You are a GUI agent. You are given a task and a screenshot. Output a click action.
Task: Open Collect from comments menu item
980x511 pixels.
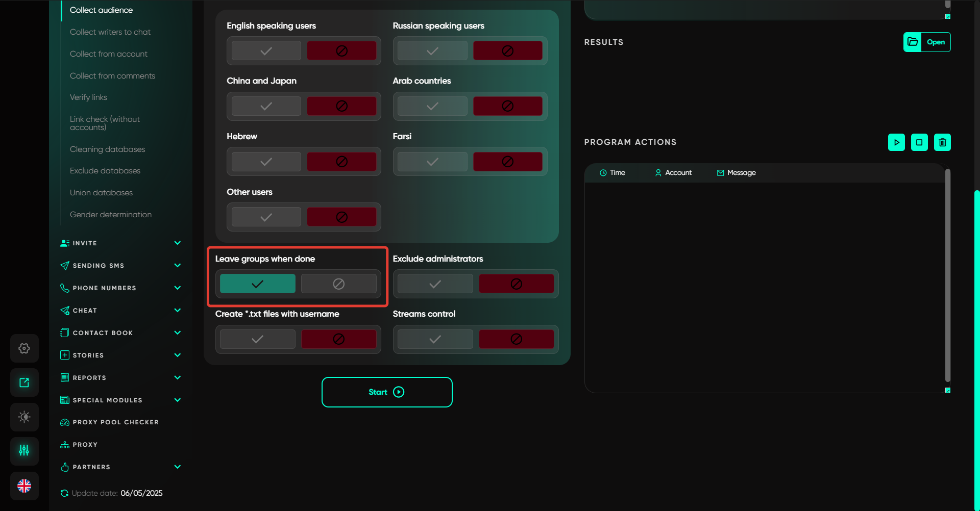pyautogui.click(x=112, y=76)
